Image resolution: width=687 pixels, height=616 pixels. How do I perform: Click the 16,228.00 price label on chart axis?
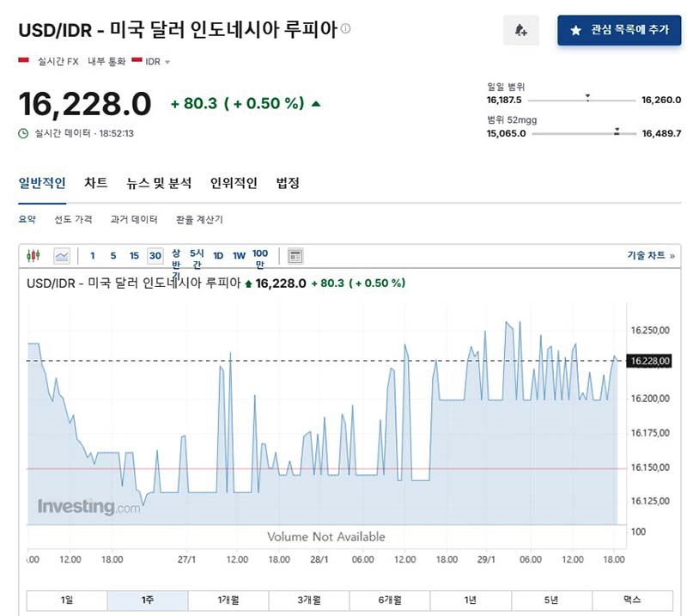(649, 361)
